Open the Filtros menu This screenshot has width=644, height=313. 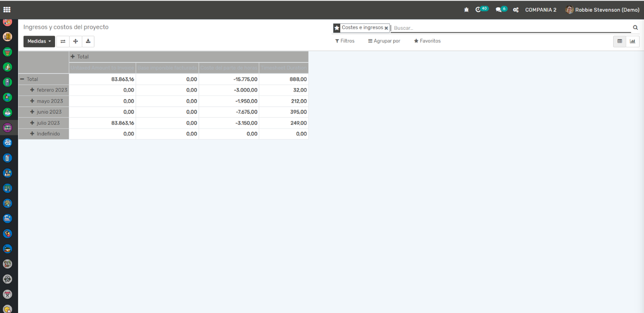tap(344, 41)
